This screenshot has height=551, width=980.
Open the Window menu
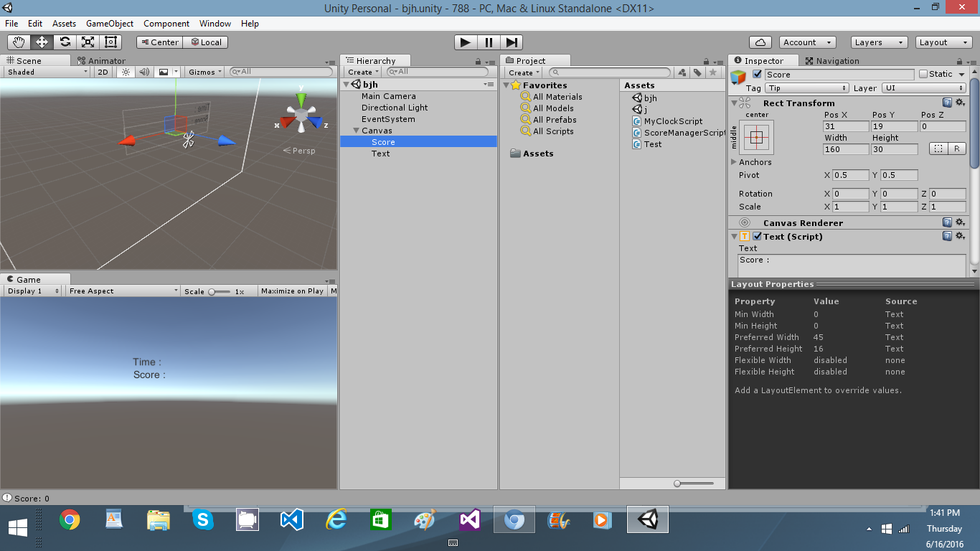point(215,24)
